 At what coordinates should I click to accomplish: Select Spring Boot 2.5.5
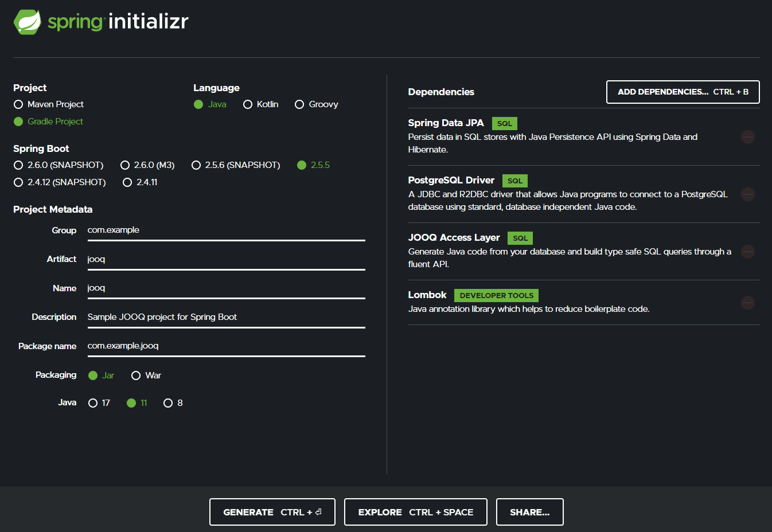tap(314, 165)
